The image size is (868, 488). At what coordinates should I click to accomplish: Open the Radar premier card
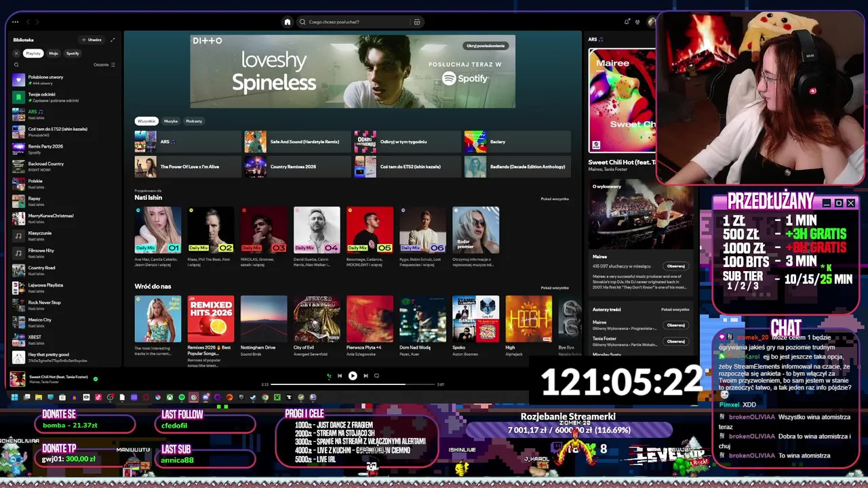pos(475,237)
